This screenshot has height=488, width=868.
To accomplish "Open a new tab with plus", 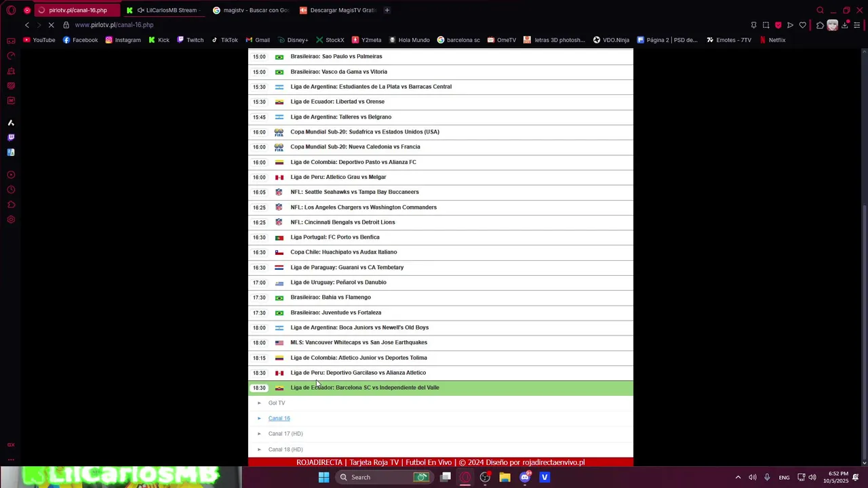I will tap(387, 10).
